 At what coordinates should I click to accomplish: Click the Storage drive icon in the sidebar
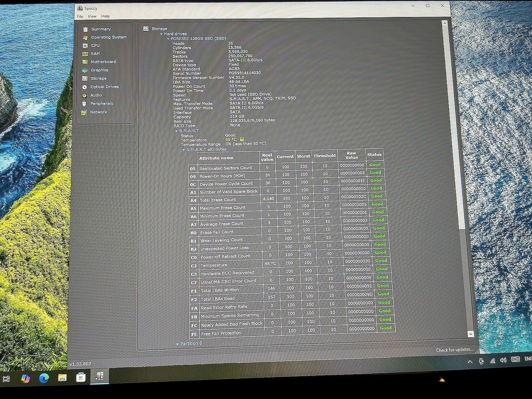(x=85, y=78)
